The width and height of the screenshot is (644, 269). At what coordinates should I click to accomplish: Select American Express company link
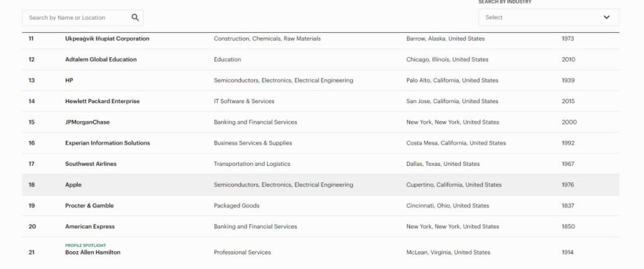click(90, 226)
